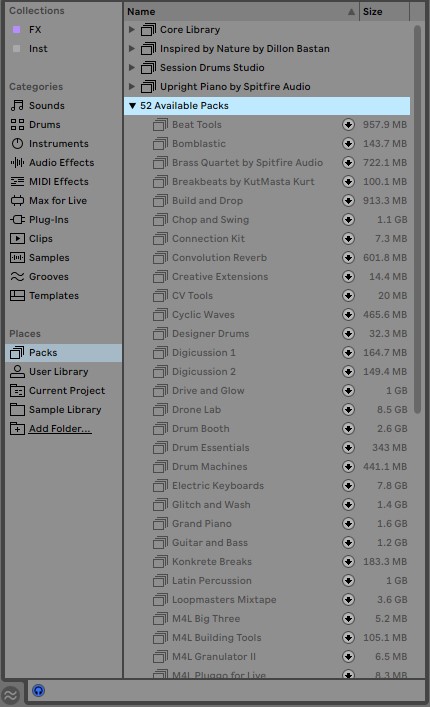This screenshot has height=707, width=430.
Task: Download the Connection Kit pack
Action: click(x=348, y=239)
